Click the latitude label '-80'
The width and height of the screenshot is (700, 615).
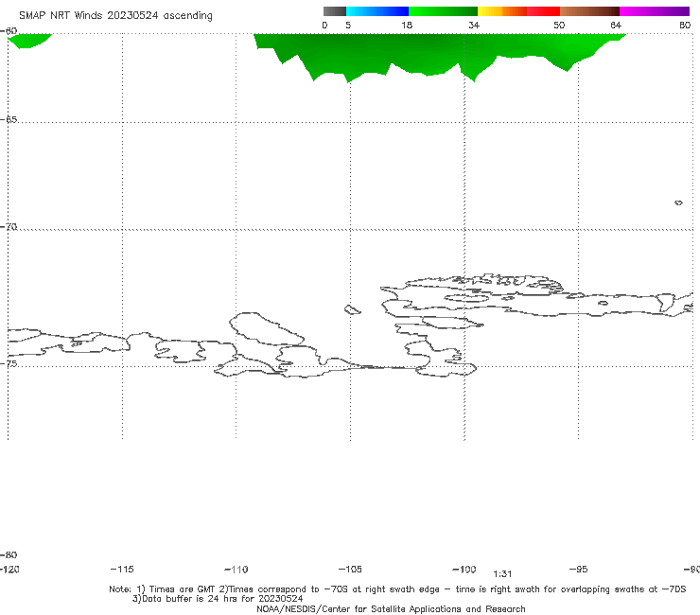point(9,554)
